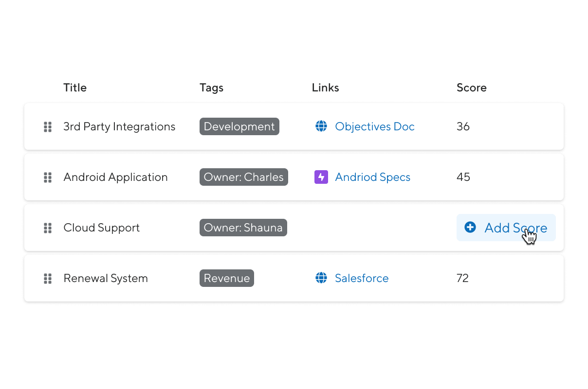The height and width of the screenshot is (389, 588).
Task: Select the Cloud Support row title
Action: click(x=101, y=228)
